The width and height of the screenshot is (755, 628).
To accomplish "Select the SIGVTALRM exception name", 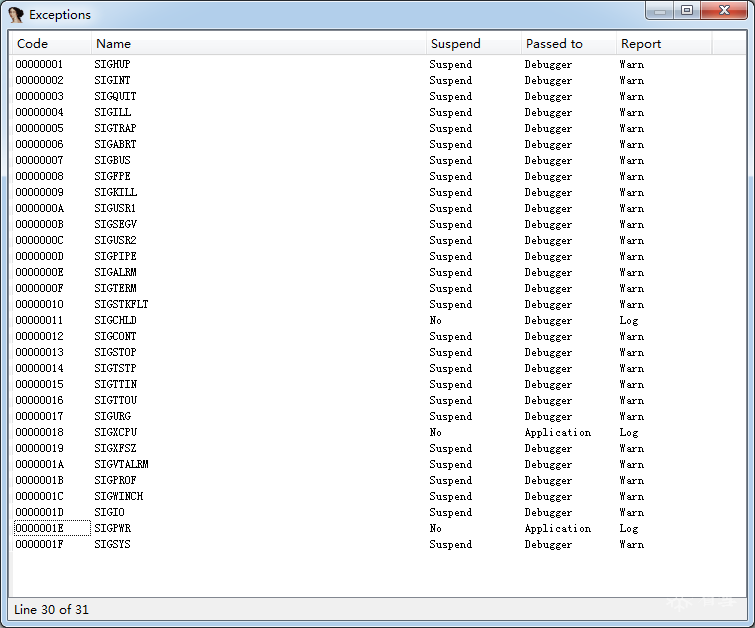I will coord(121,464).
